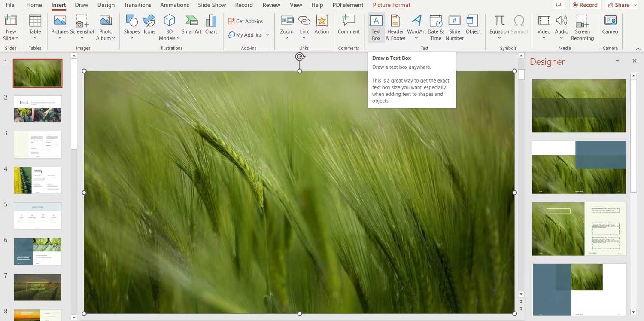Insert a SmartArt graphic
Image resolution: width=644 pixels, height=321 pixels.
click(x=191, y=26)
